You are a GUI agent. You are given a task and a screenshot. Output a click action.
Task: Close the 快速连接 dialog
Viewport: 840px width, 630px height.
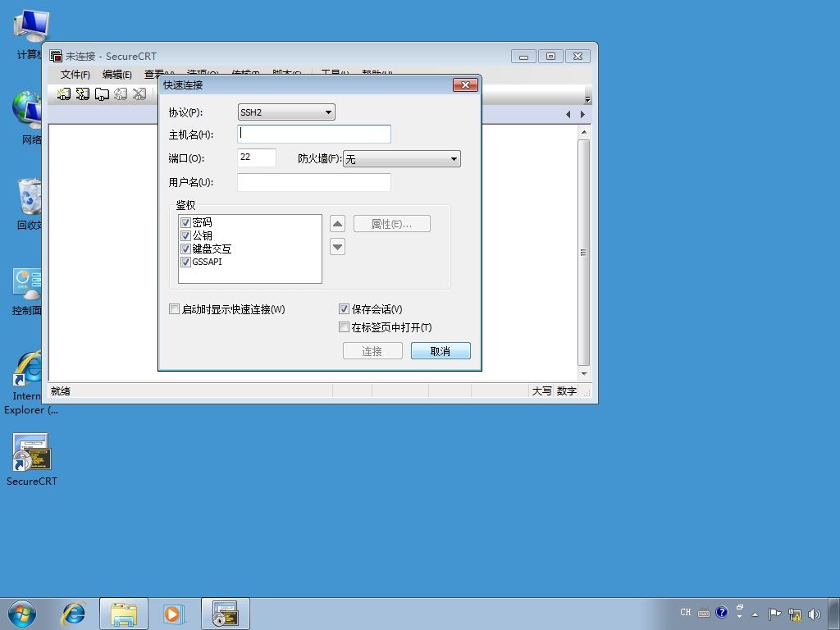(465, 84)
